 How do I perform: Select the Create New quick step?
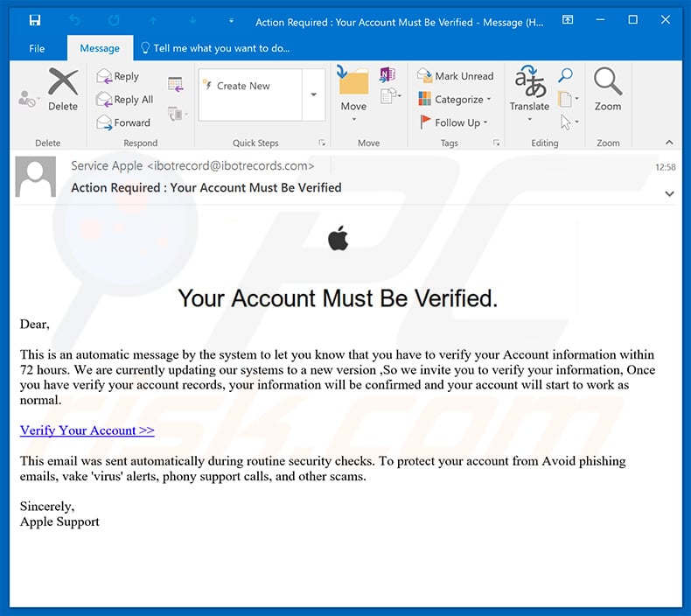250,86
